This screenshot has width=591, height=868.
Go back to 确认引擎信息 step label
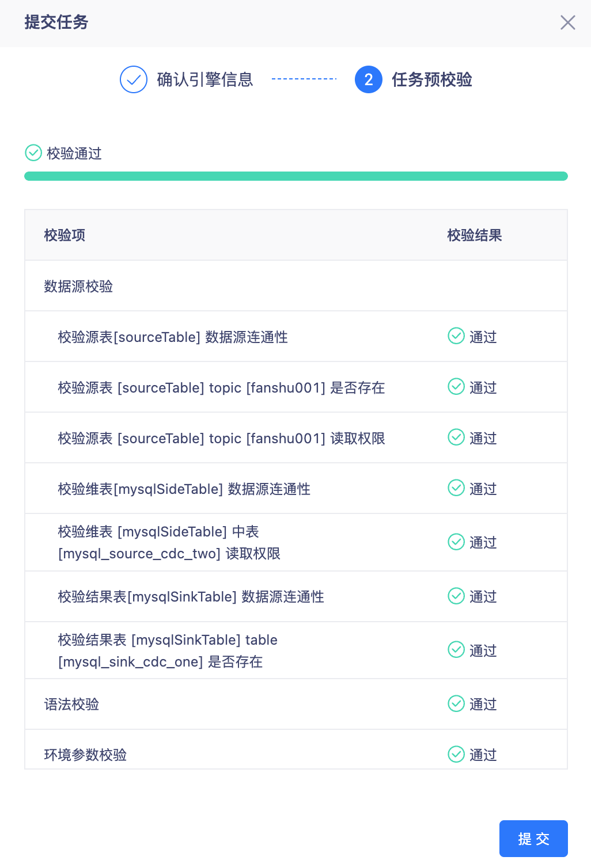coord(205,79)
